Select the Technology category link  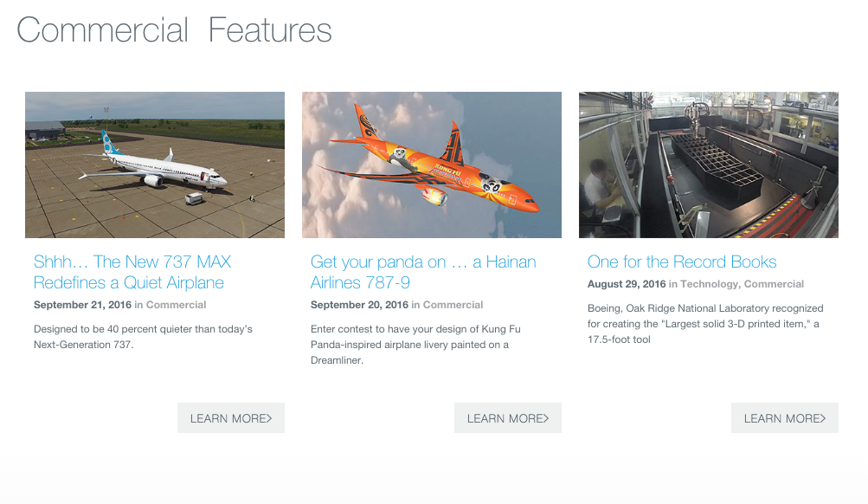click(x=709, y=284)
